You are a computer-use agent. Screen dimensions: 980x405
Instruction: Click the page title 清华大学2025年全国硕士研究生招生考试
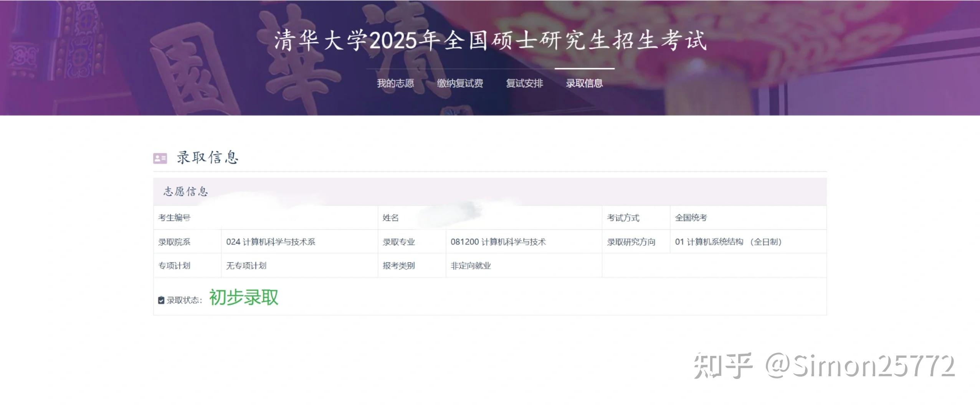click(x=490, y=41)
